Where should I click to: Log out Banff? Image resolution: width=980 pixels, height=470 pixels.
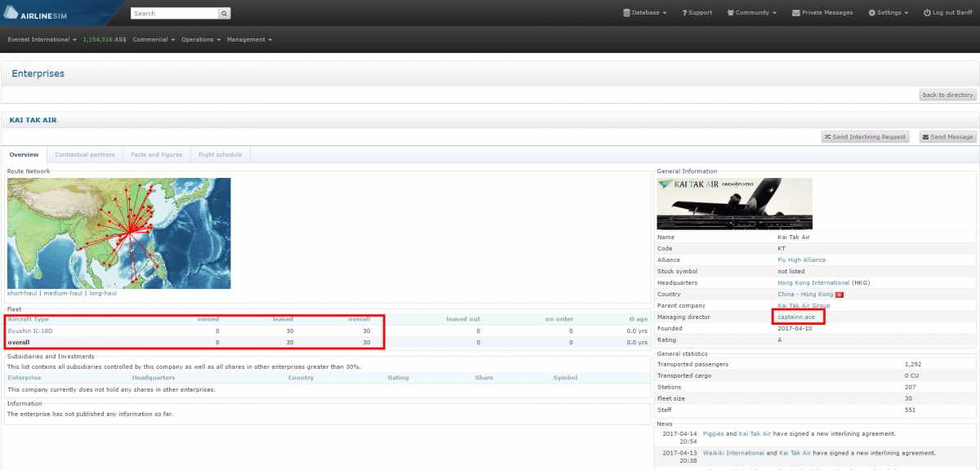click(x=947, y=13)
